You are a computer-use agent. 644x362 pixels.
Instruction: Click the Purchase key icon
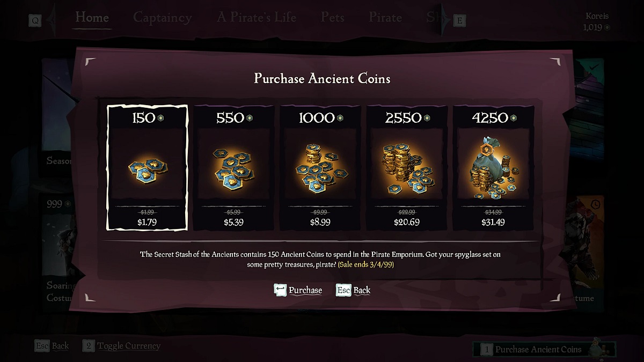pyautogui.click(x=280, y=290)
